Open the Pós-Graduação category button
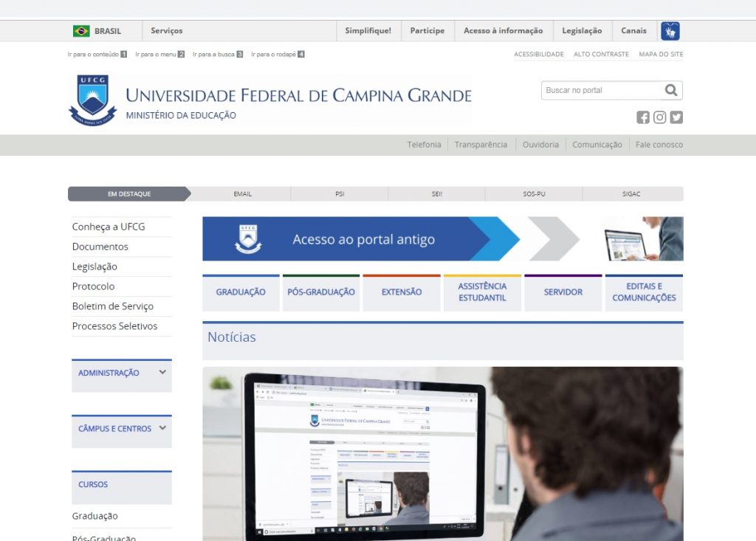The image size is (756, 541). [x=320, y=292]
